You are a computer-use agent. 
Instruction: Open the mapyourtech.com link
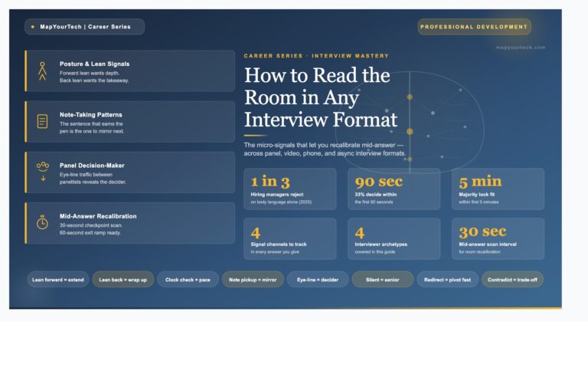click(521, 48)
